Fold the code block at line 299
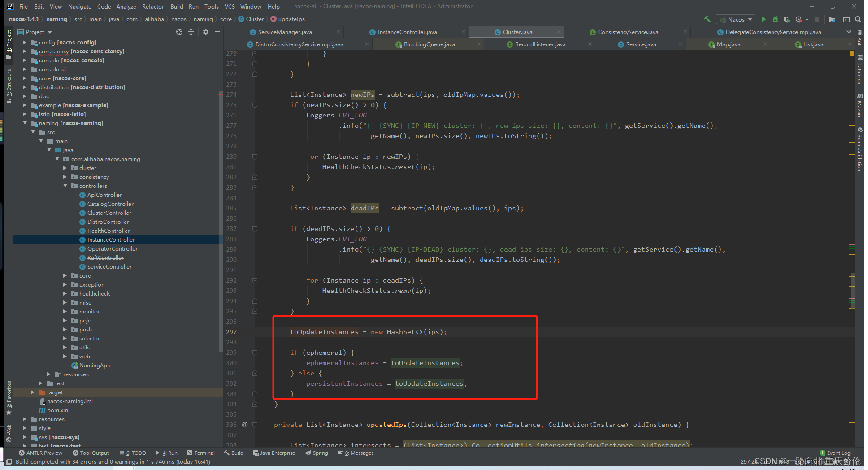Viewport: 868px width, 470px height. [x=255, y=352]
